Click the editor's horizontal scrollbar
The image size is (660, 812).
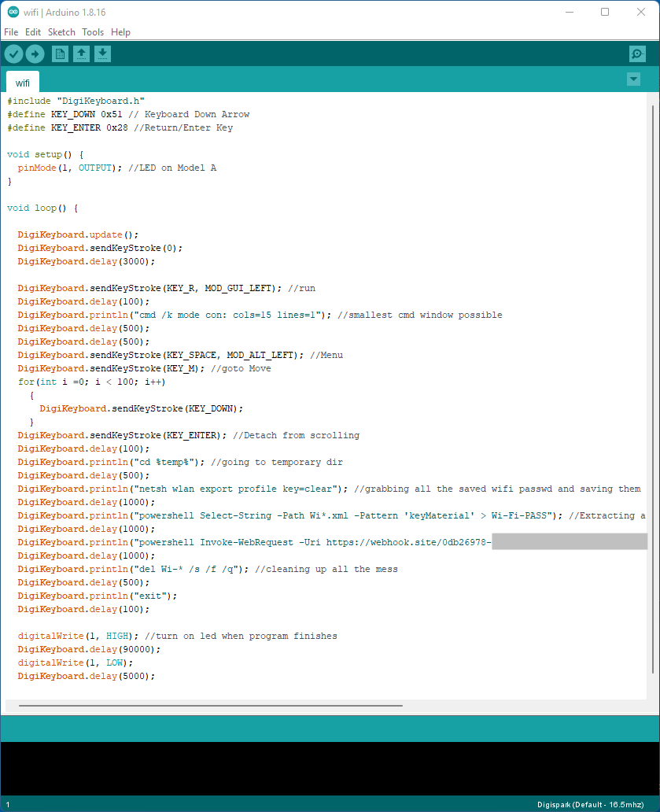[211, 705]
